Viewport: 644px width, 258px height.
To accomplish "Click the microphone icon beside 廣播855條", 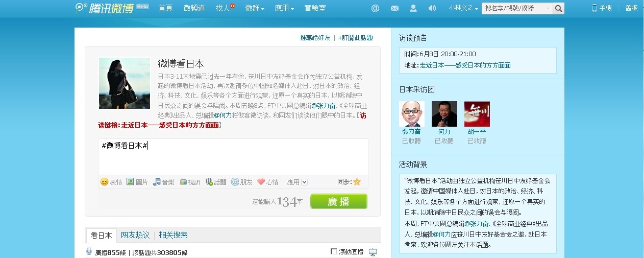I will click(x=89, y=251).
